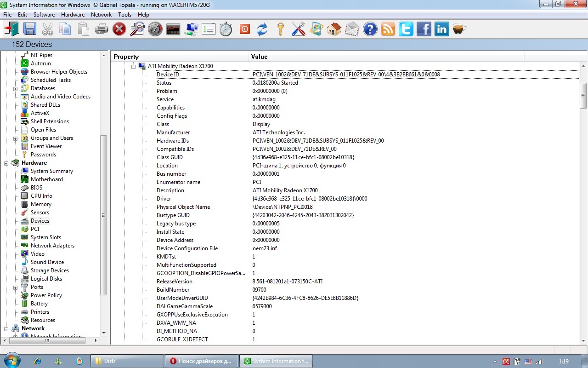Select CPU Info in the tree
588x368 pixels.
[41, 196]
